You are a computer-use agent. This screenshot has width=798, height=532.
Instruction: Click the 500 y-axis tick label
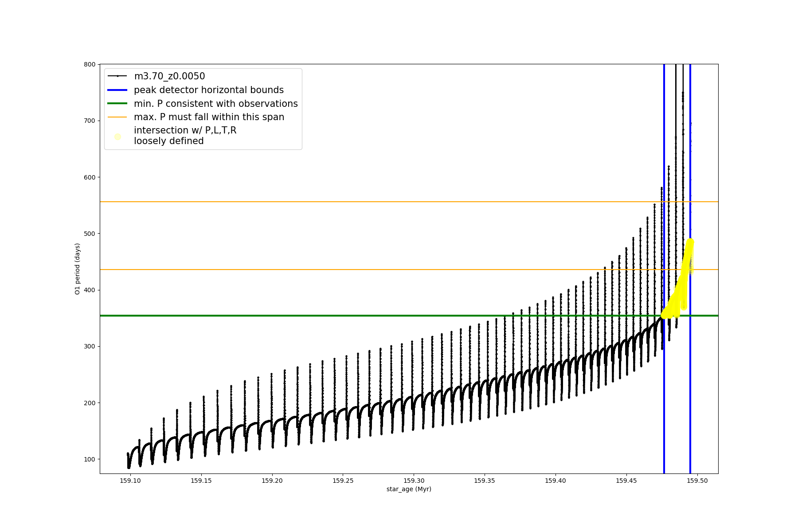click(90, 234)
